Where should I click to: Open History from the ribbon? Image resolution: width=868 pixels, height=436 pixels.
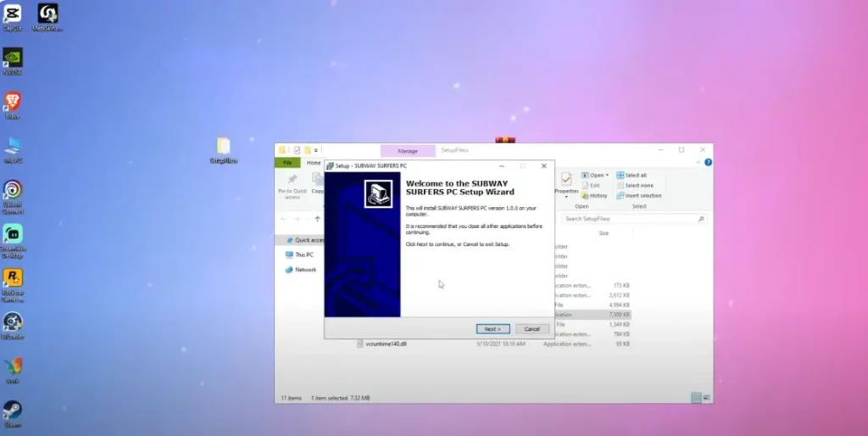tap(594, 196)
